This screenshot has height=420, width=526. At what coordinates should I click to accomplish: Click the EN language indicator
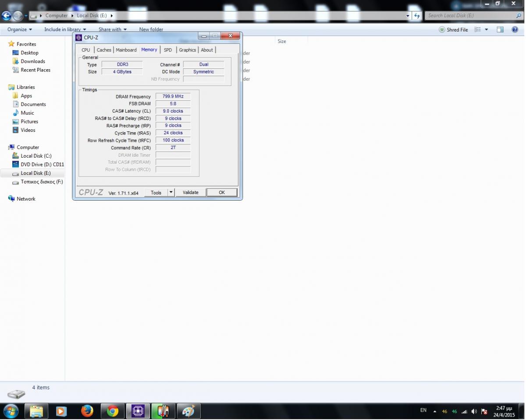coord(423,410)
